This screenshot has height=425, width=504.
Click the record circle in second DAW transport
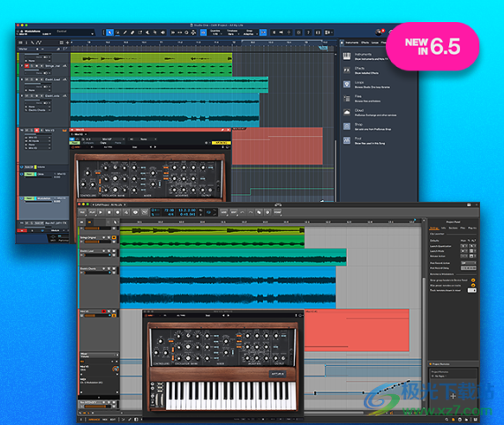[x=117, y=212]
